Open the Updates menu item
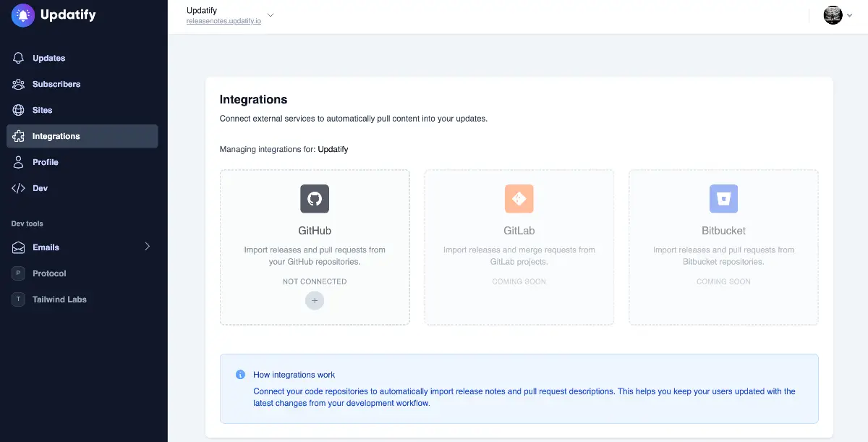Screen dimensions: 868x442 click(x=82, y=58)
